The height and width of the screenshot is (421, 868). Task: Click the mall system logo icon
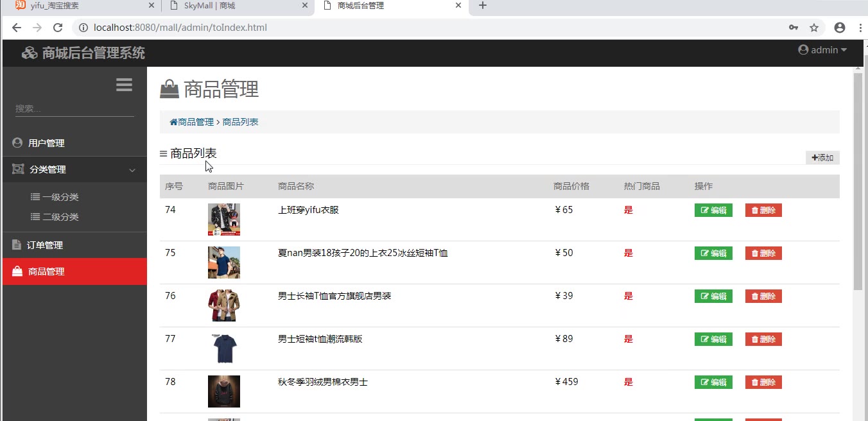point(30,53)
